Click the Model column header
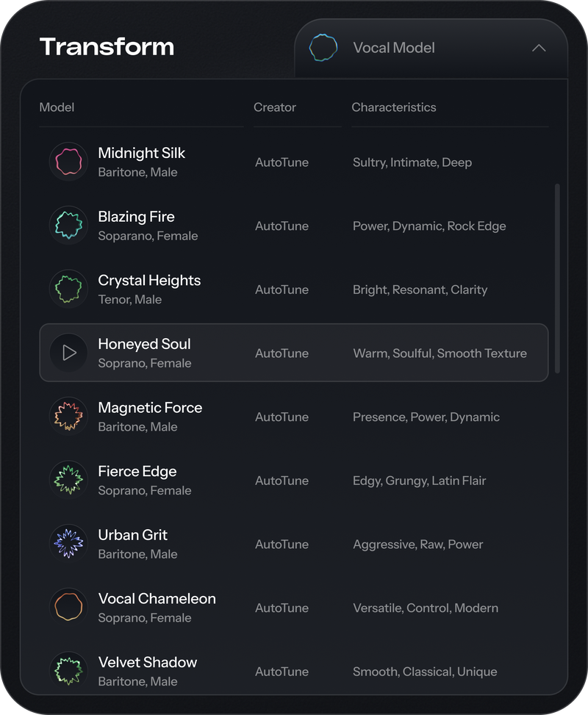 click(x=57, y=107)
